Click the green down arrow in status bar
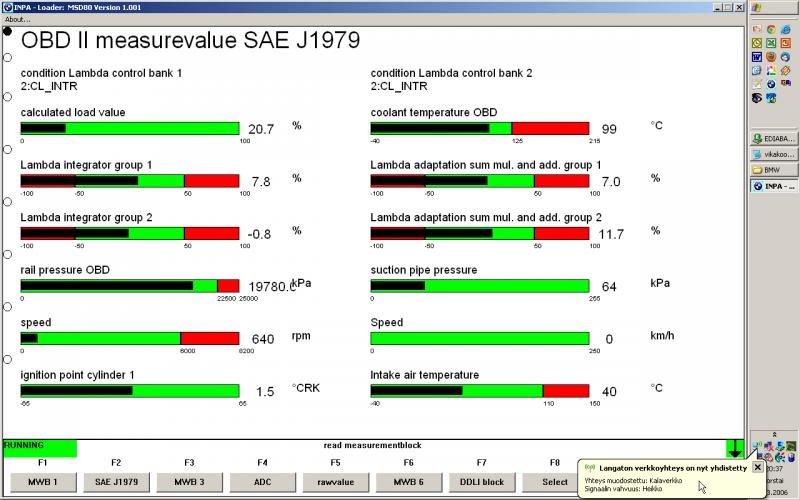This screenshot has height=500, width=800. click(x=735, y=448)
